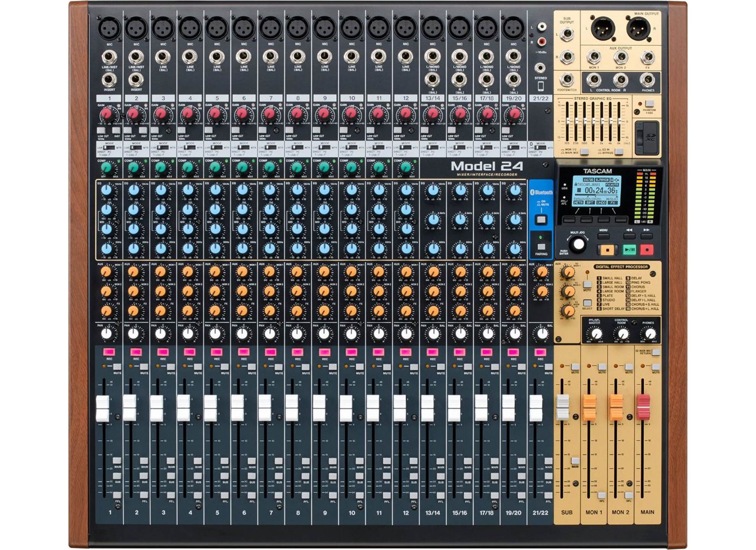Click the MAIN OUTPUT left XLR connector
This screenshot has width=756, height=550.
[603, 29]
